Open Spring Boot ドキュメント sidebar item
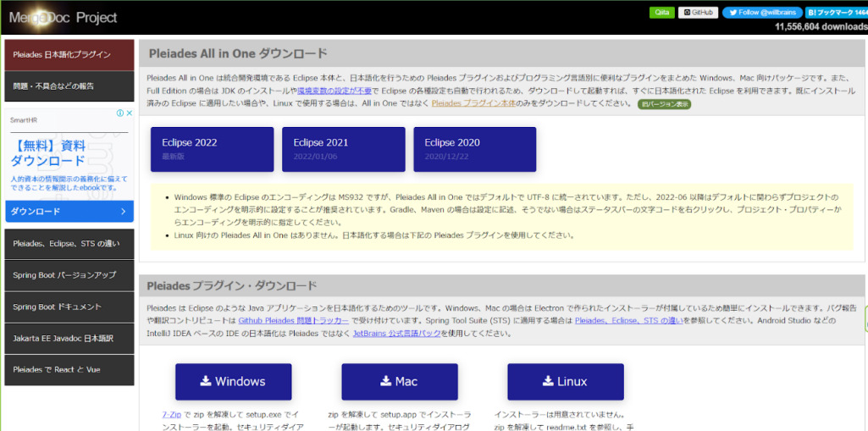The height and width of the screenshot is (431, 868). click(x=69, y=307)
